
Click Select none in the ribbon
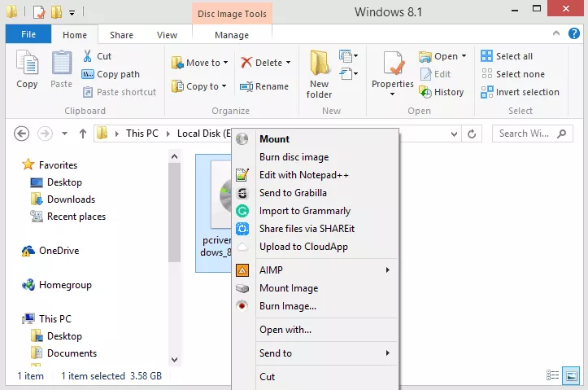(x=513, y=74)
